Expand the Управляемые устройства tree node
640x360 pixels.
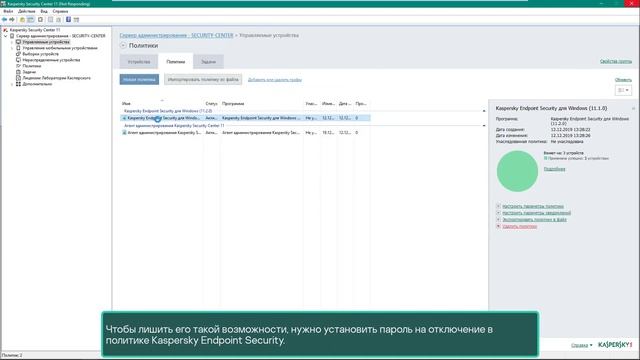click(12, 42)
